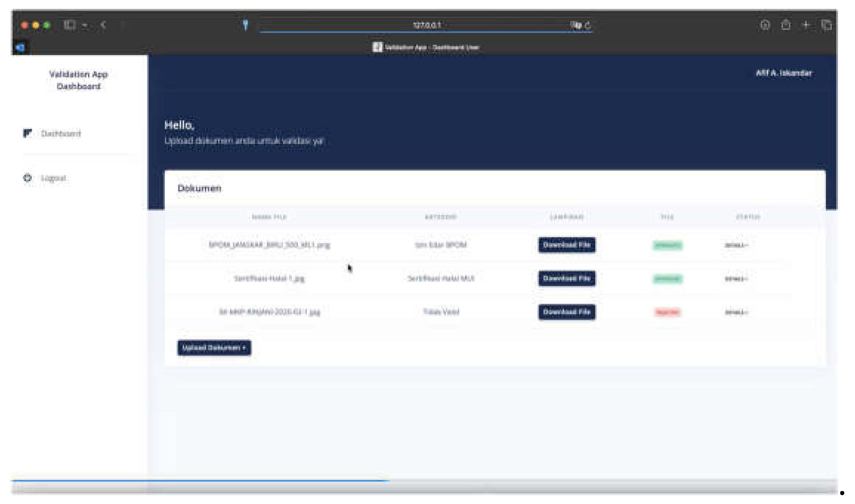855x504 pixels.
Task: Show the tab overview icon
Action: [x=826, y=25]
